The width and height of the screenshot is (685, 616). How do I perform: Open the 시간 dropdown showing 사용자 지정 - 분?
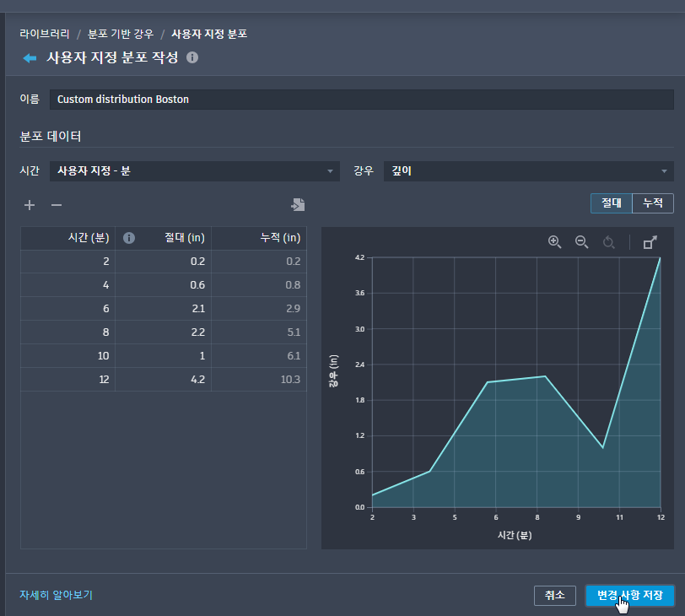tap(195, 171)
